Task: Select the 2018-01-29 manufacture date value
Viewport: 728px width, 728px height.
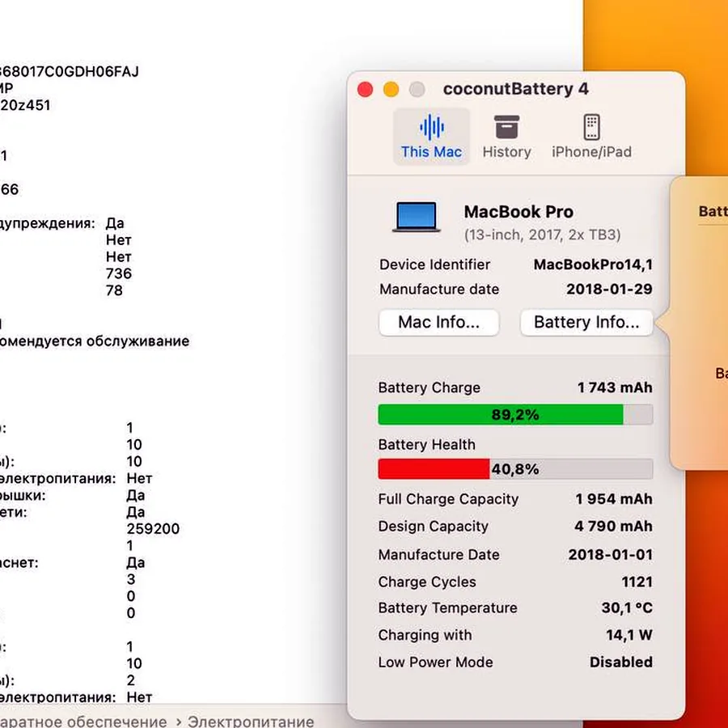Action: pyautogui.click(x=609, y=290)
